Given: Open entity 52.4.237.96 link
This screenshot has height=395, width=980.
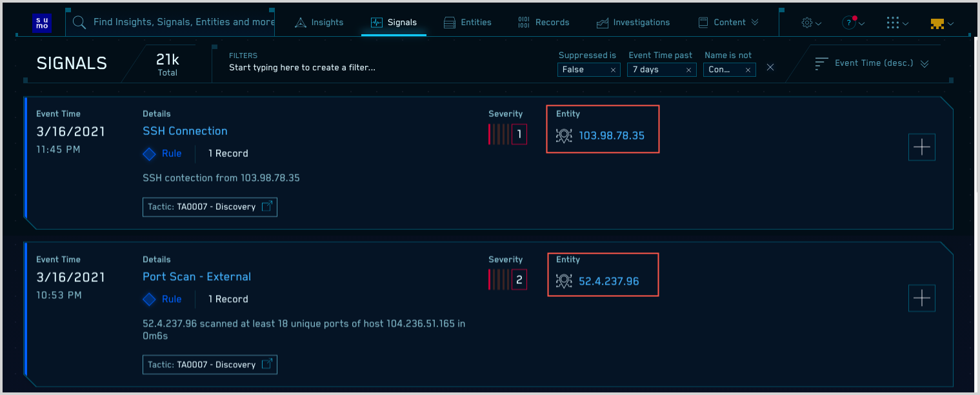Looking at the screenshot, I should coord(608,281).
